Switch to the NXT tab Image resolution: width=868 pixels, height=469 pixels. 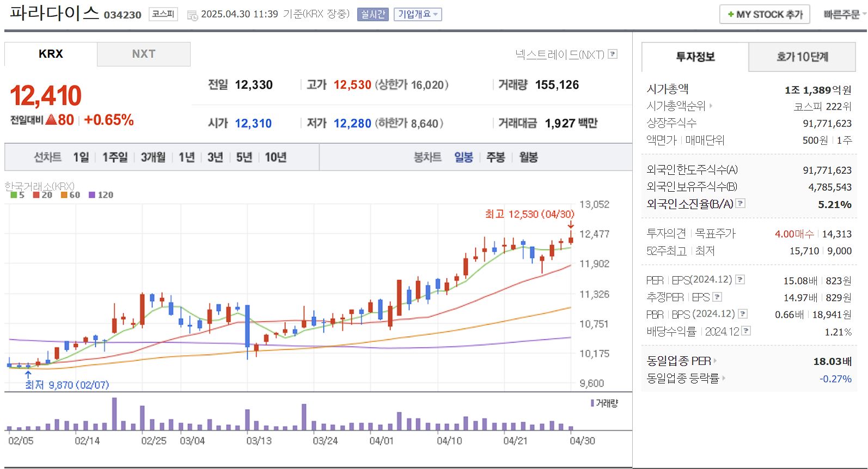click(144, 54)
